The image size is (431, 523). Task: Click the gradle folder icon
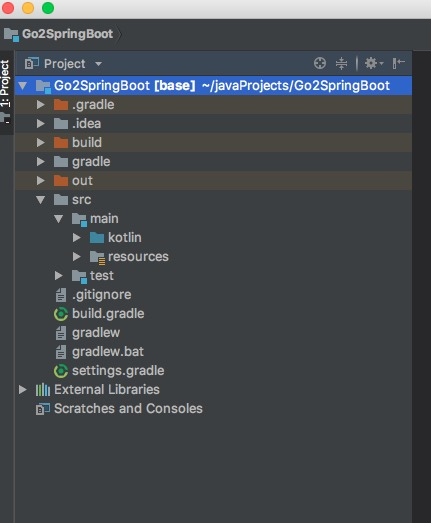[61, 162]
